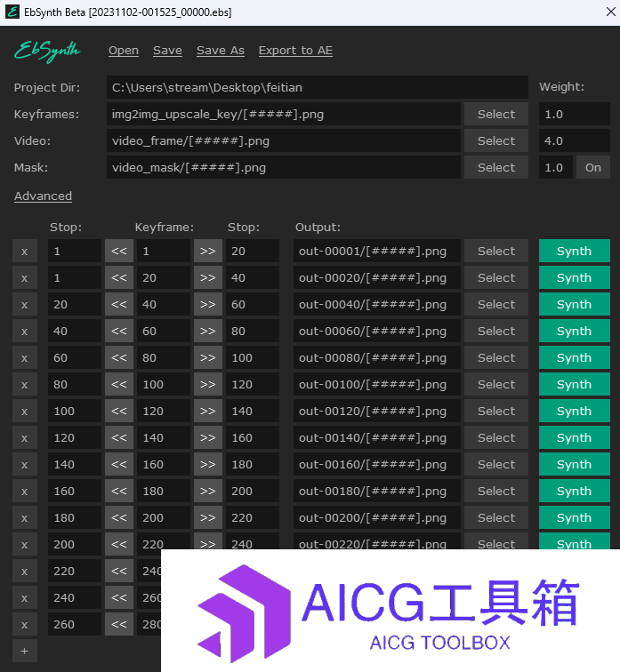Run Synth for out-00100 output

pos(574,384)
